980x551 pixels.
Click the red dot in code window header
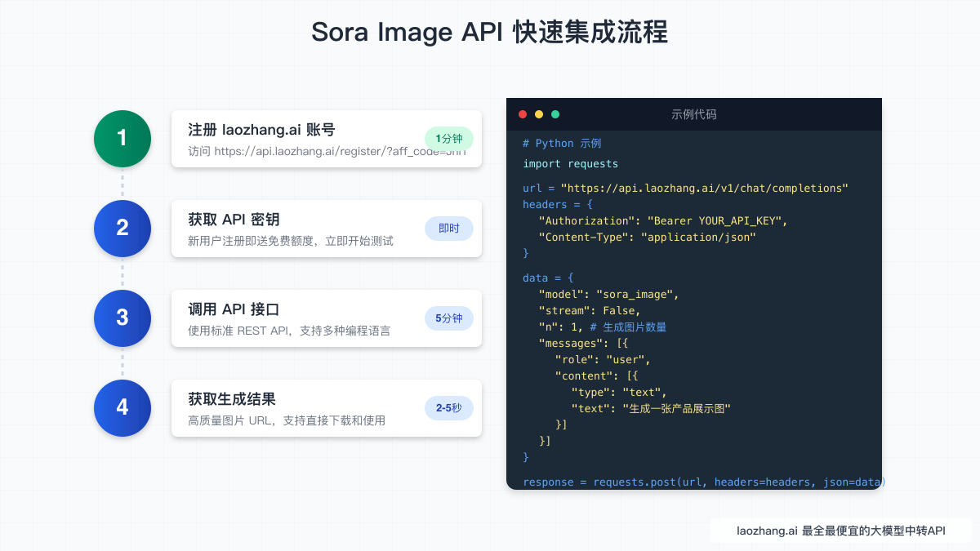pyautogui.click(x=523, y=114)
